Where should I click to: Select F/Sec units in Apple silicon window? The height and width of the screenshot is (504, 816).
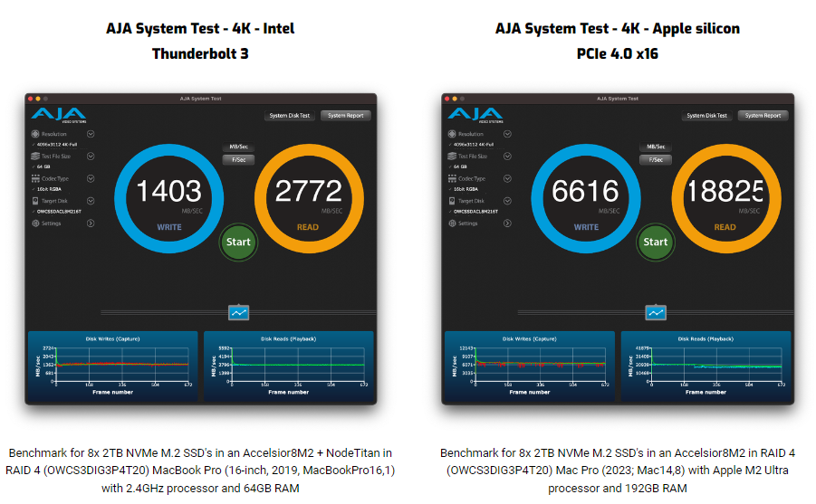coord(656,159)
